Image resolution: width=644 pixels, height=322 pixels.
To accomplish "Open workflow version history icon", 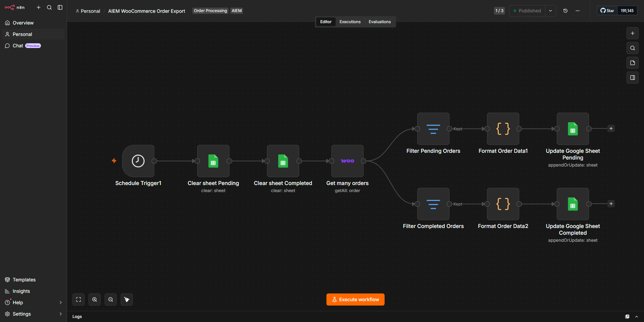I will point(566,11).
